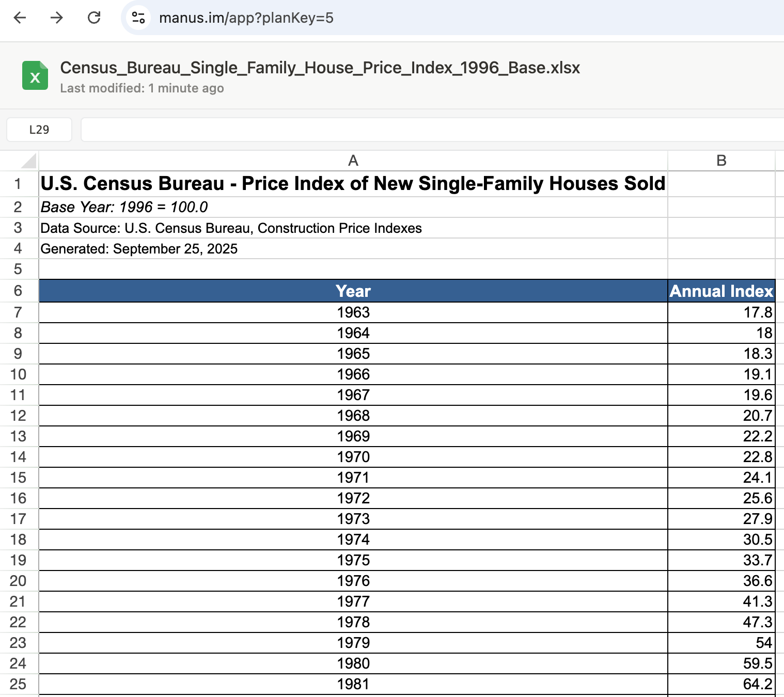Screen dimensions: 784x697
Task: Select row 1 header
Action: tap(19, 184)
